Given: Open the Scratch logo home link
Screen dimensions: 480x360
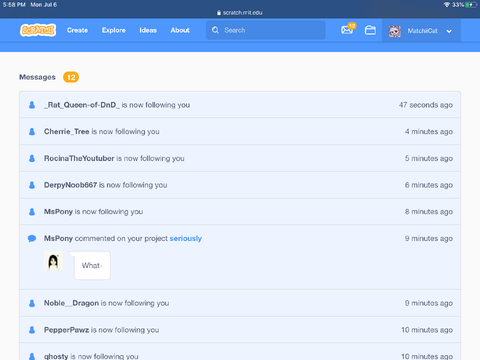Looking at the screenshot, I should pyautogui.click(x=38, y=30).
